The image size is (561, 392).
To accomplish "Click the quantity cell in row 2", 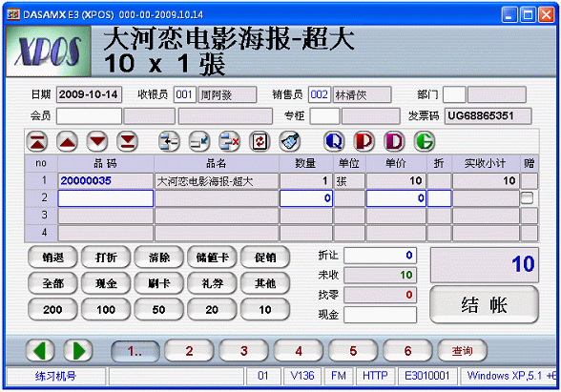I will 306,198.
